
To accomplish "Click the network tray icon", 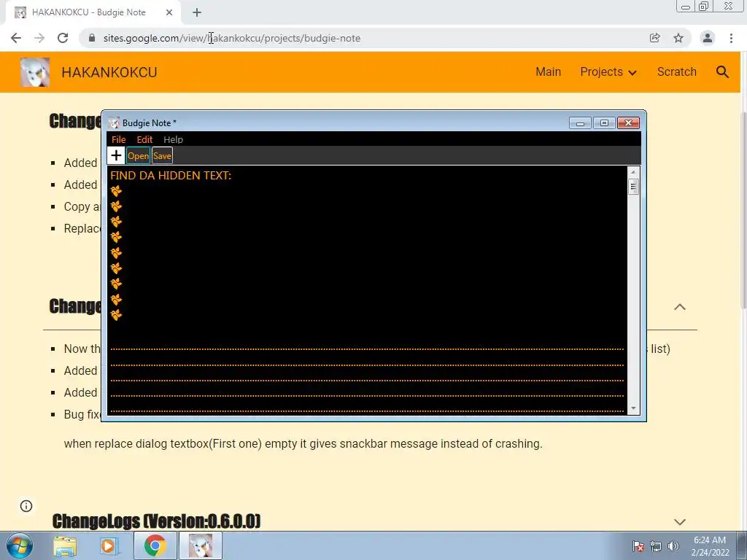I will tap(656, 546).
